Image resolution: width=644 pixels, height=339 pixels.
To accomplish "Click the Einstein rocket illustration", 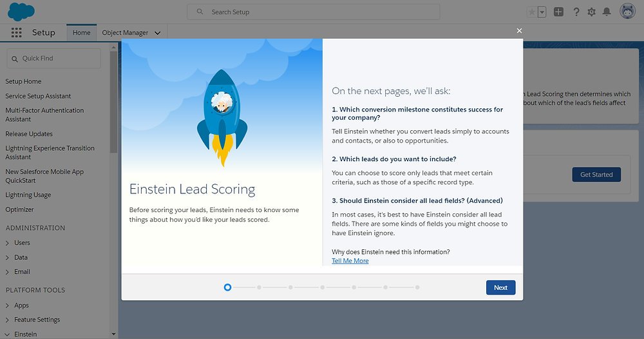I will click(x=222, y=118).
